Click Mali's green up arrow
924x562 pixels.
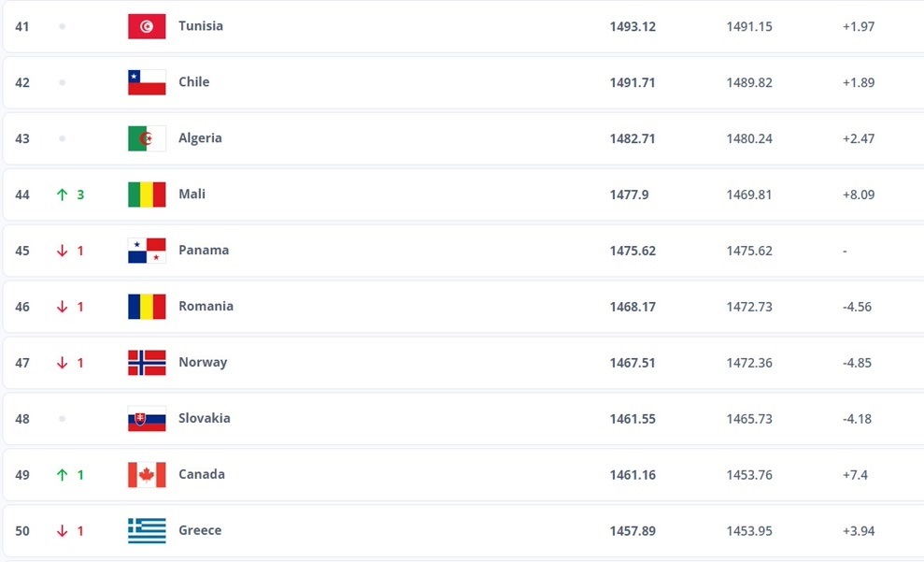coord(63,195)
